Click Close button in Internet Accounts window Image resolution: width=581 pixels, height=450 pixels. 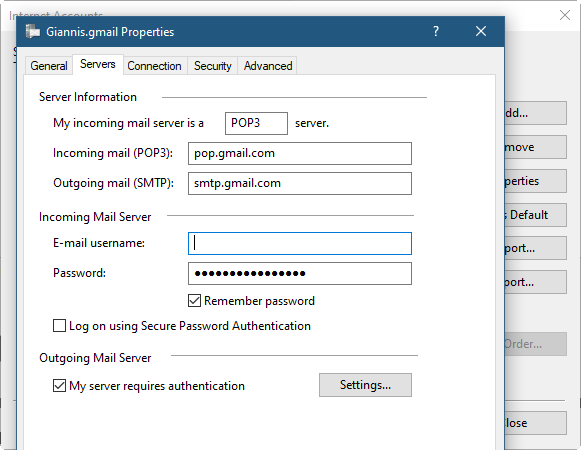pos(535,423)
